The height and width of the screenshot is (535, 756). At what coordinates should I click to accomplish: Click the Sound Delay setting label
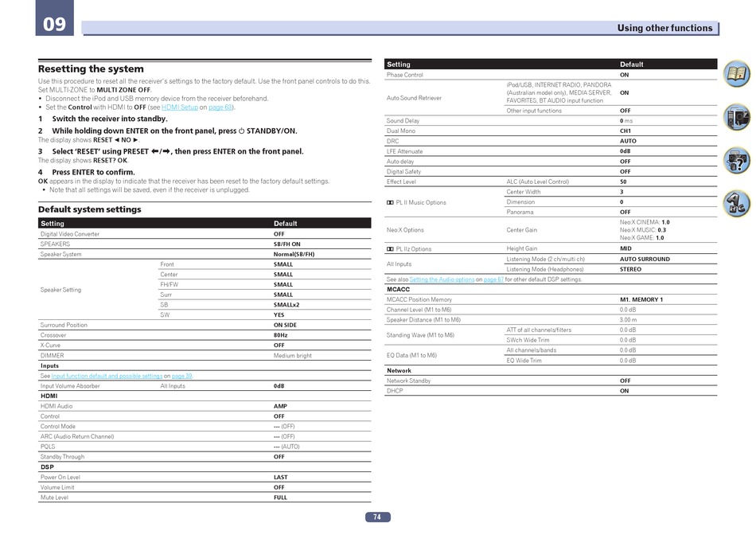[403, 120]
